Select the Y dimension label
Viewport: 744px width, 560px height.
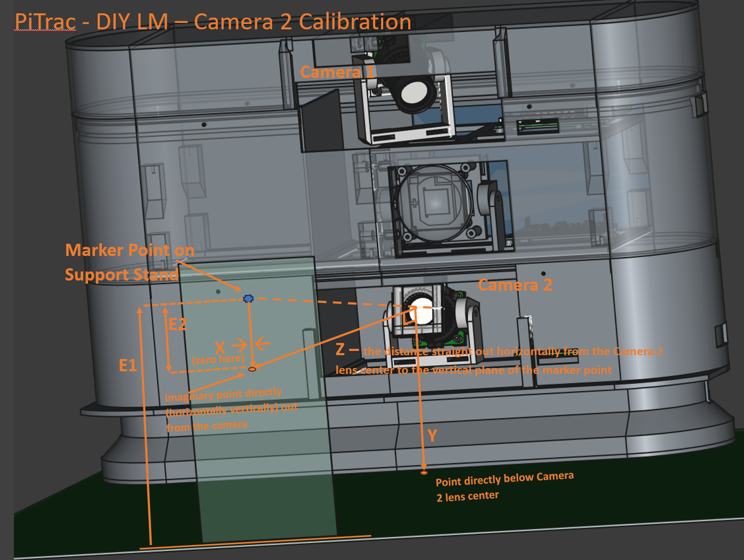click(x=432, y=436)
